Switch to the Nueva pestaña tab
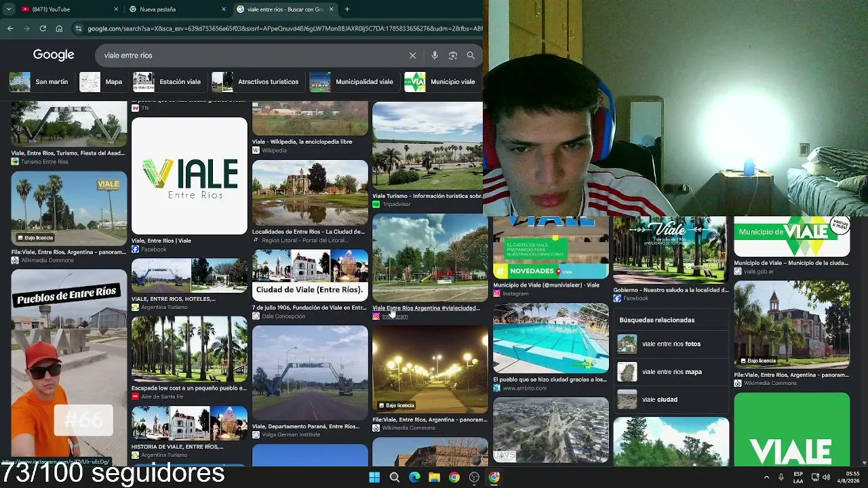The width and height of the screenshot is (868, 488). pos(178,9)
